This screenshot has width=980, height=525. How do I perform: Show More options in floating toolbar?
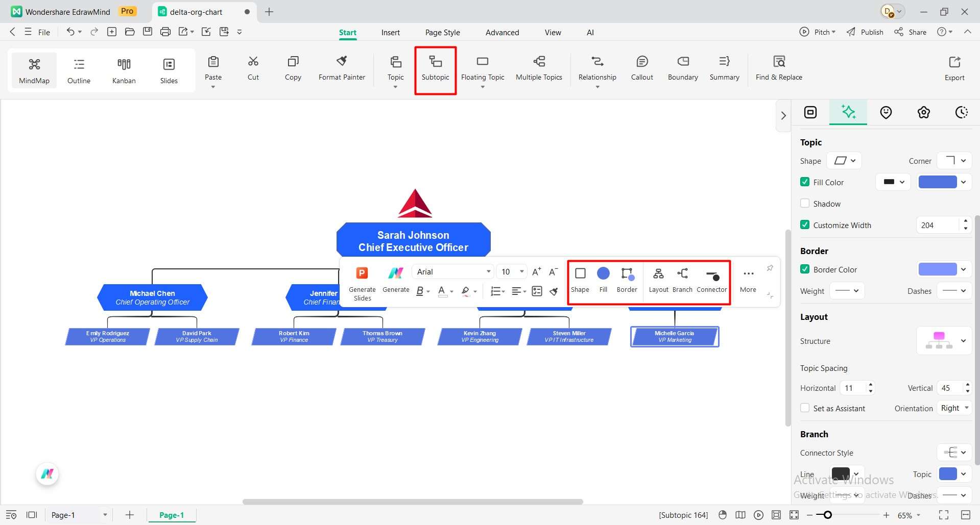pyautogui.click(x=748, y=280)
